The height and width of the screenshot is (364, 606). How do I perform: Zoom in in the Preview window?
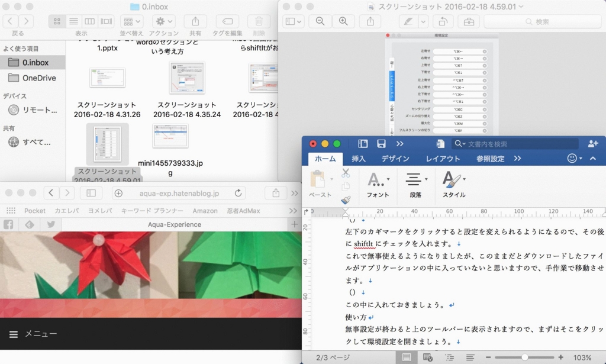click(343, 21)
